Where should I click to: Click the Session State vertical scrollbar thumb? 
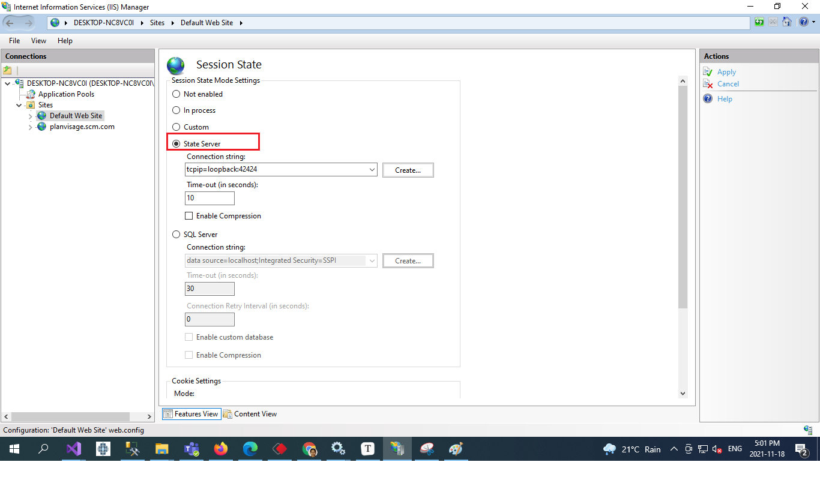pos(683,197)
